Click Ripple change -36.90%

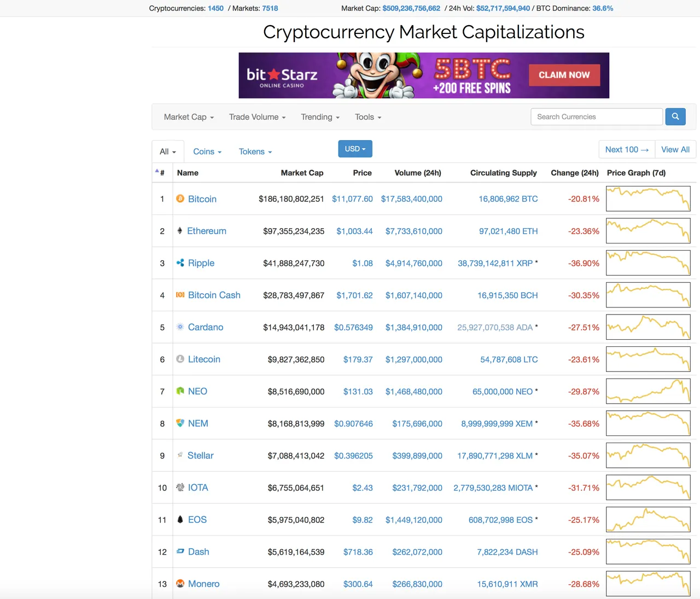[x=584, y=263]
